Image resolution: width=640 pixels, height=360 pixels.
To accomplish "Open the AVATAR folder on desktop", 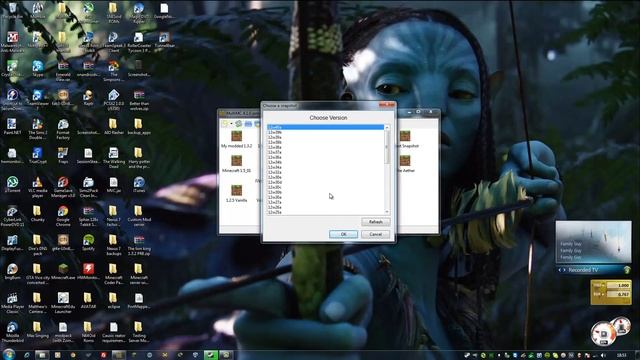I will [88, 301].
